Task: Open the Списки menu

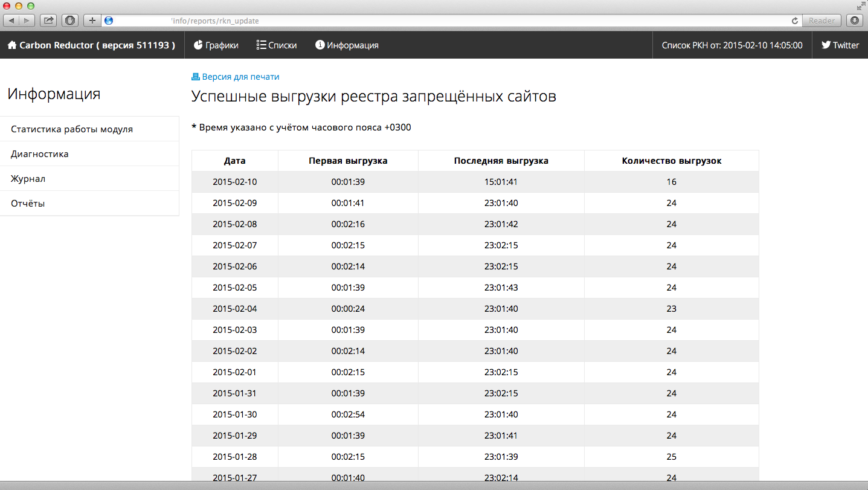Action: coord(277,45)
